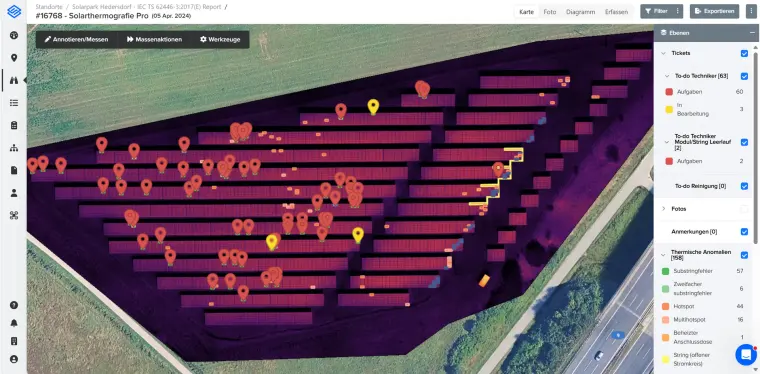
Task: Open the Massenaktionen menu
Action: 155,40
